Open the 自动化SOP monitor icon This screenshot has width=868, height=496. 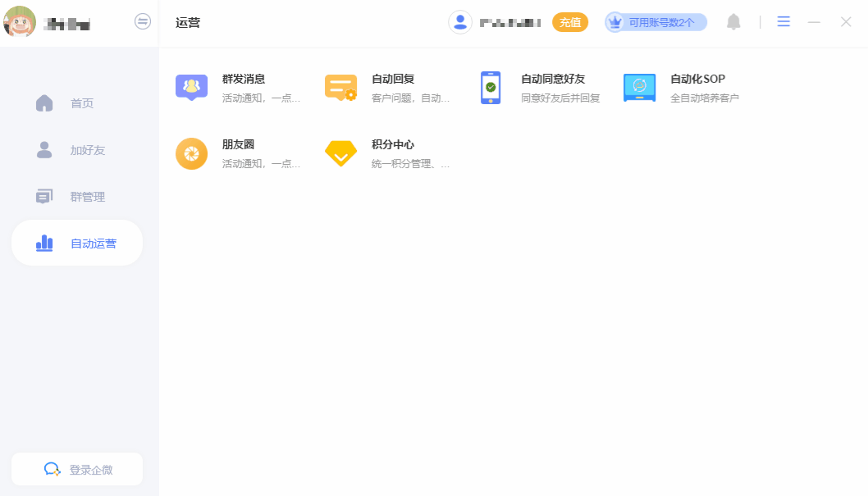pyautogui.click(x=639, y=88)
